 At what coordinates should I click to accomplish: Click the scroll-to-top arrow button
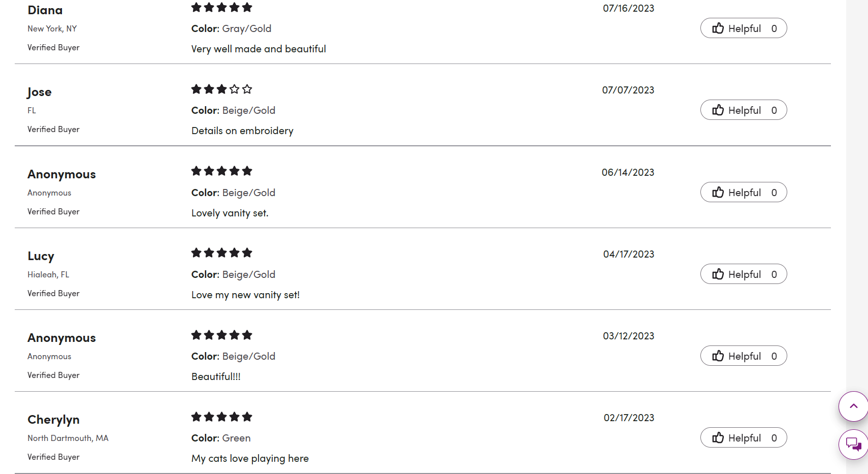(853, 406)
